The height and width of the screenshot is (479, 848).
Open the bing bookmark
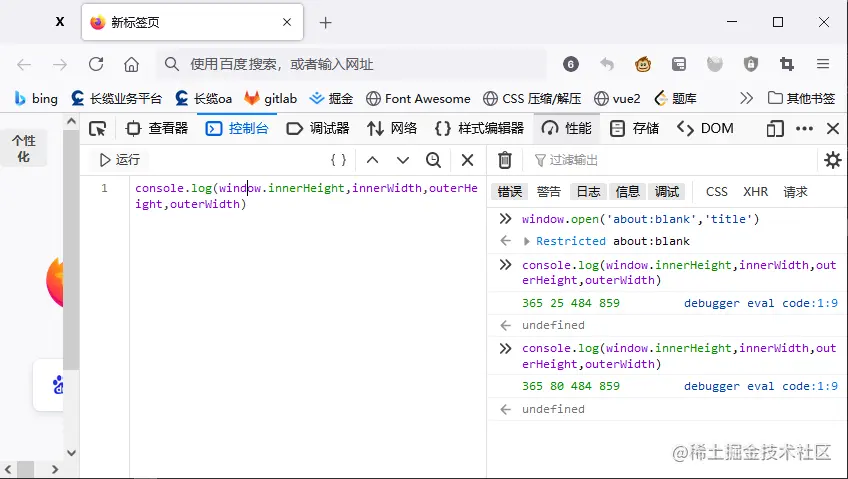tap(36, 98)
